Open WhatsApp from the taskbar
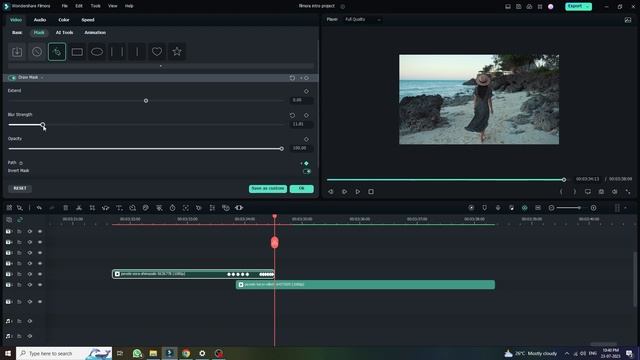The image size is (640, 360). point(137,353)
